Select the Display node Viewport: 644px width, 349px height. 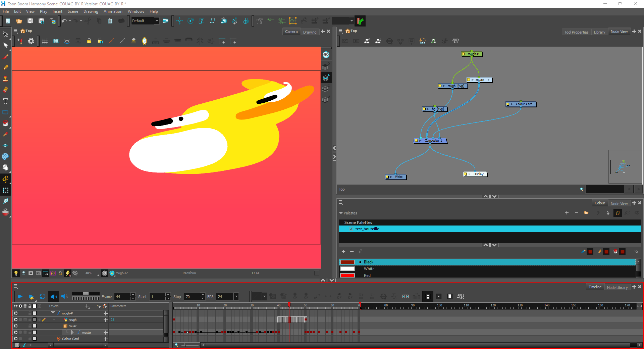(475, 174)
